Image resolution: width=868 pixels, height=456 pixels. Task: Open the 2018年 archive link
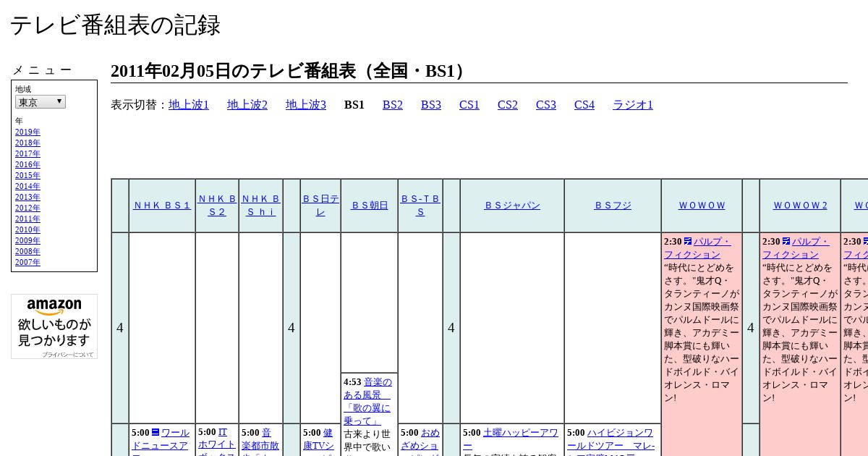[x=27, y=143]
